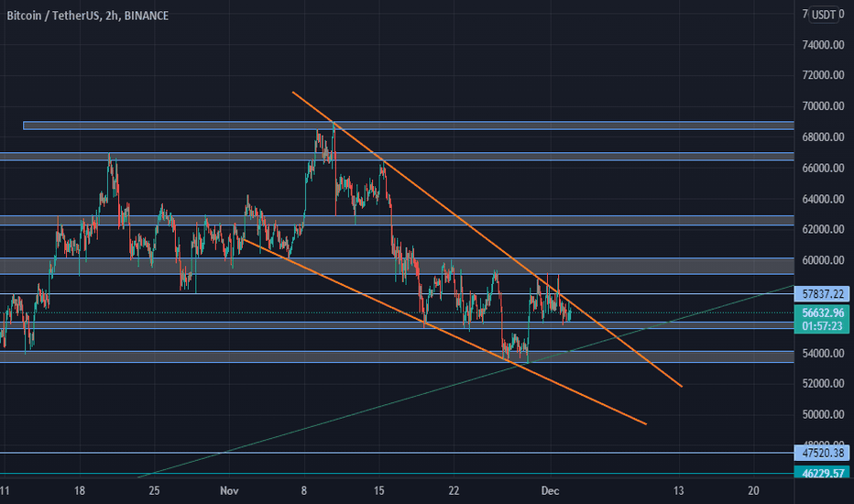Click the 22 date axis label

454,491
